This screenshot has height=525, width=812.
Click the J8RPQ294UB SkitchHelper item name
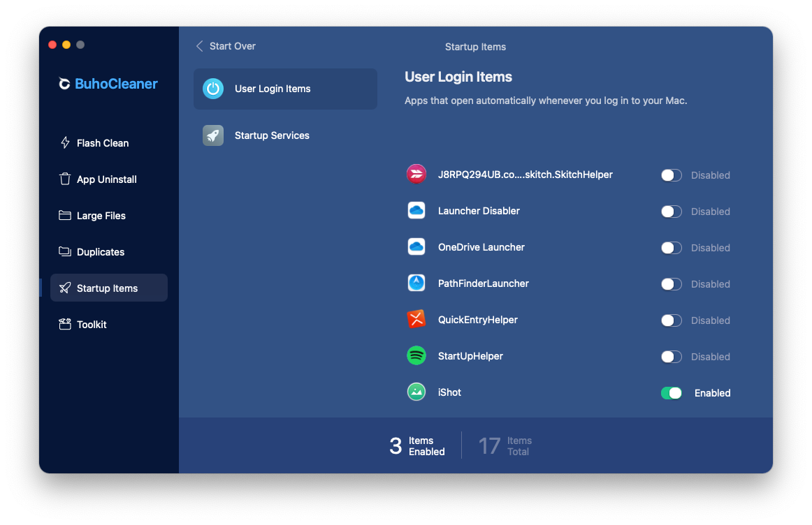[525, 175]
